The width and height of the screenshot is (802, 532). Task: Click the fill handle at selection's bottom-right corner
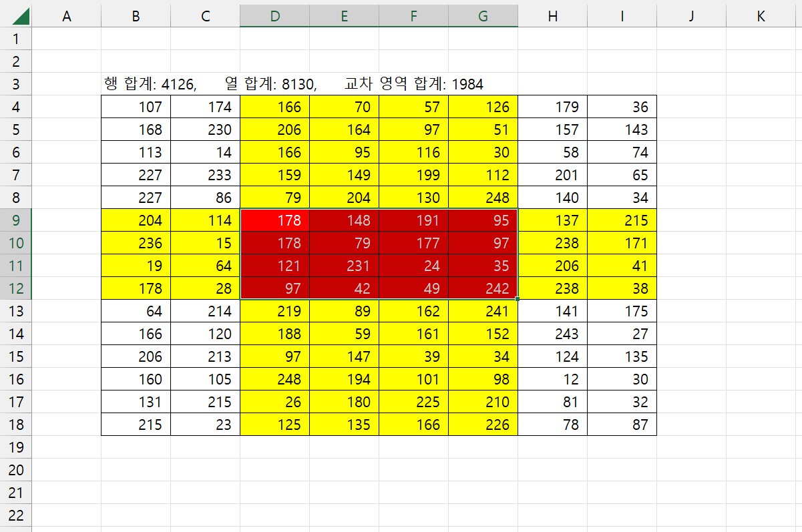coord(518,299)
